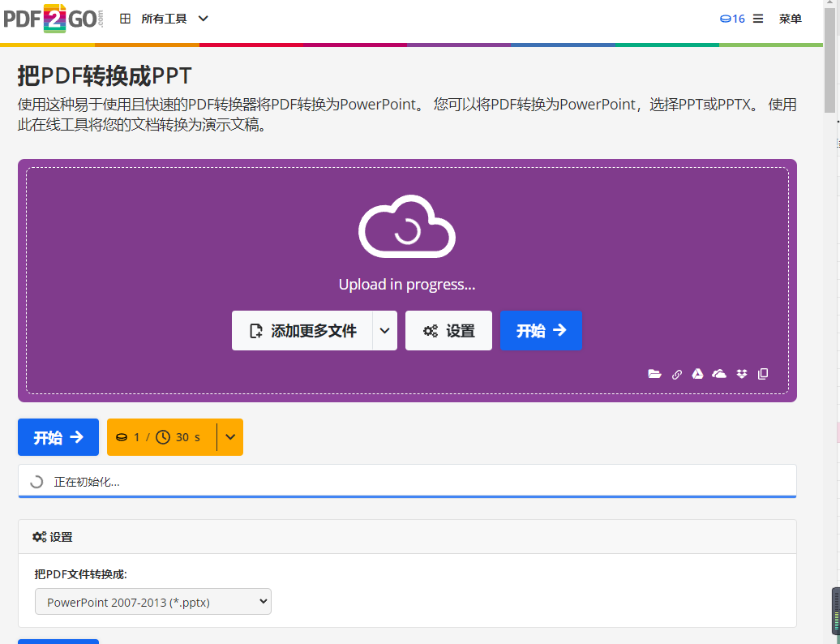
Task: Add file by URL link icon
Action: (676, 374)
